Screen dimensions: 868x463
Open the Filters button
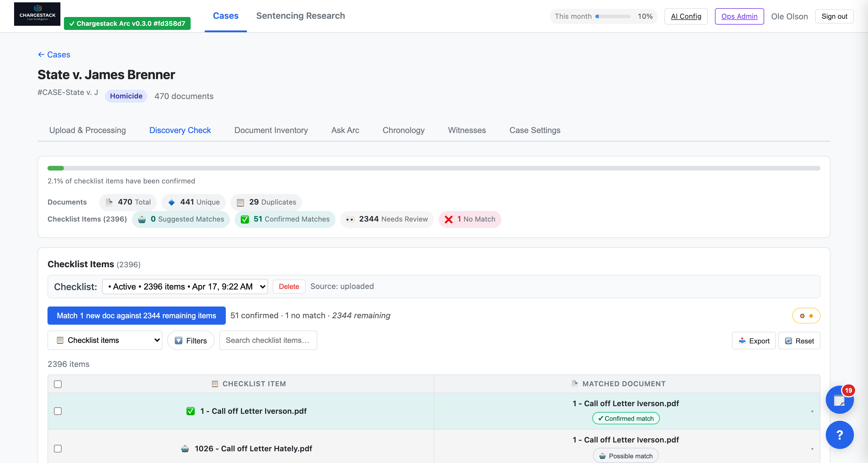(191, 341)
